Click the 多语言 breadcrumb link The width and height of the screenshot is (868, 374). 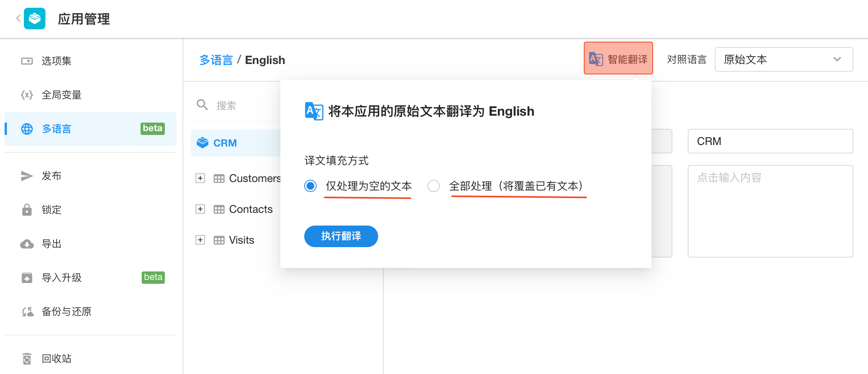(x=216, y=60)
